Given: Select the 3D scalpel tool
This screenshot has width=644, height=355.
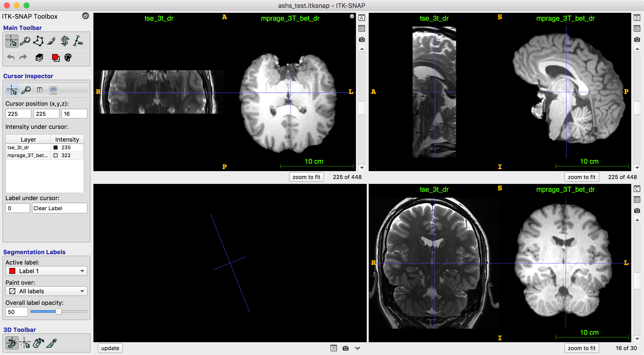Looking at the screenshot, I should 52,343.
